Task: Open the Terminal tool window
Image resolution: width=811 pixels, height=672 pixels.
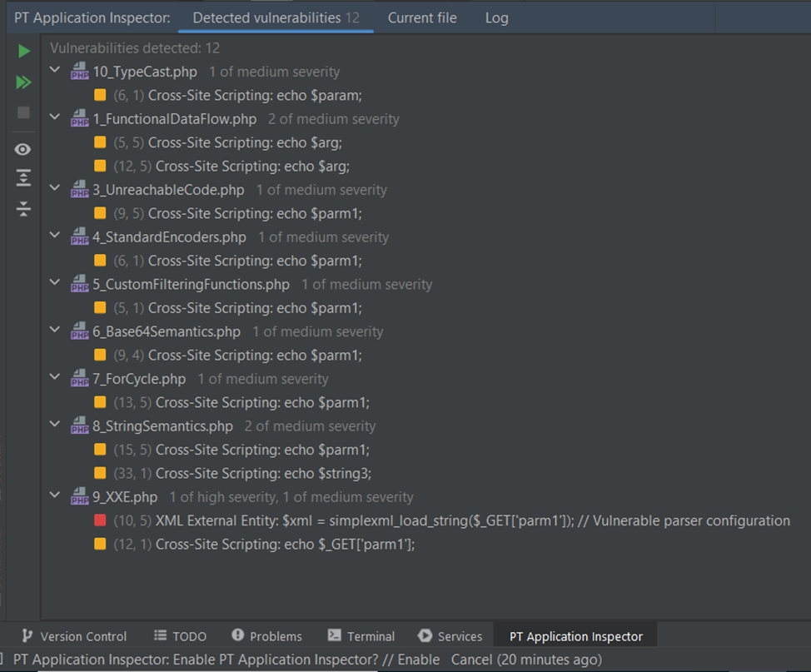Action: click(x=361, y=636)
